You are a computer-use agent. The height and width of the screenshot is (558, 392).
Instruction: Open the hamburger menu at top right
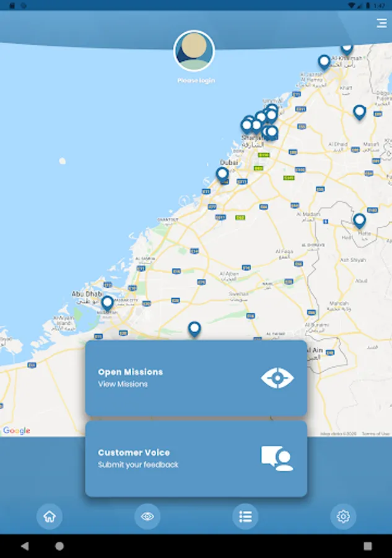381,23
